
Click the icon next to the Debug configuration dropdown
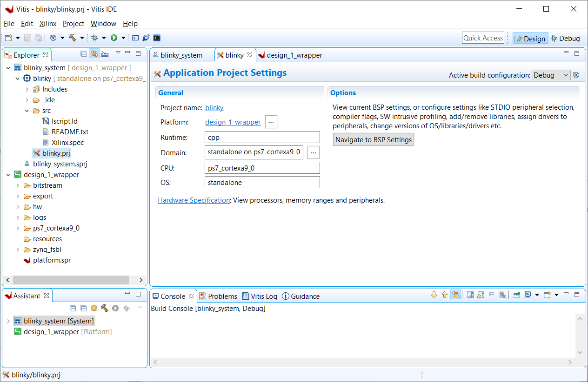(x=576, y=75)
